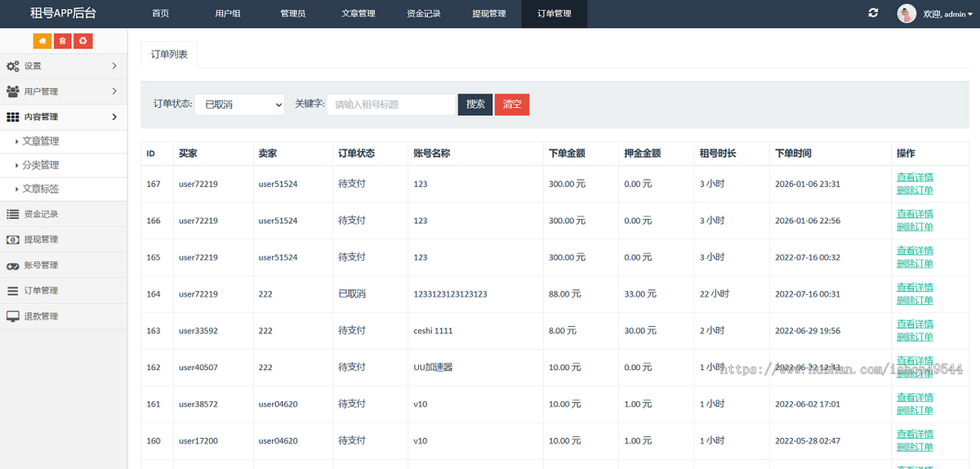Click account name ceshi 1111

click(x=433, y=331)
